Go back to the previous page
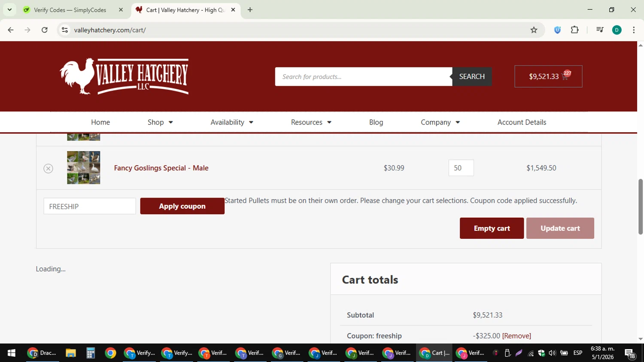Image resolution: width=644 pixels, height=362 pixels. pyautogui.click(x=11, y=30)
